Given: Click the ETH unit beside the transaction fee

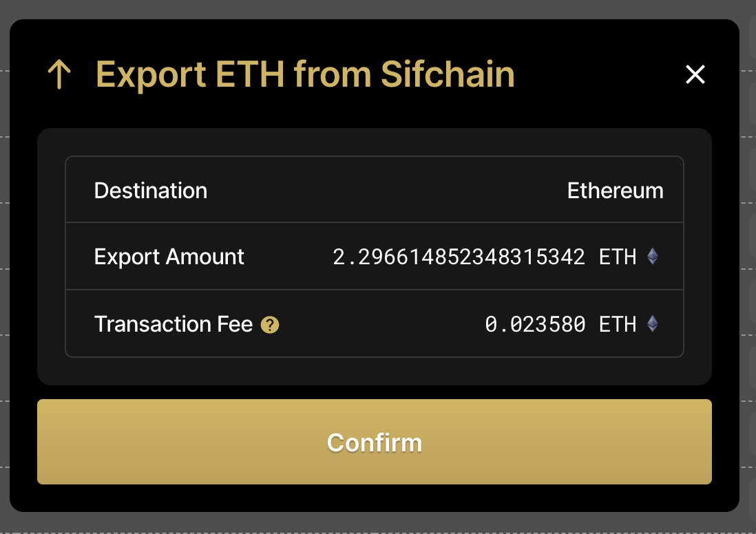Looking at the screenshot, I should tap(618, 324).
